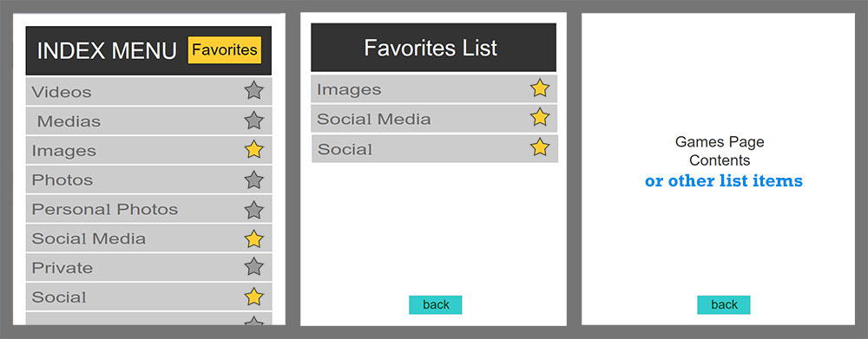Open the Videos menu item
Viewport: 868px width, 339px height.
click(148, 91)
